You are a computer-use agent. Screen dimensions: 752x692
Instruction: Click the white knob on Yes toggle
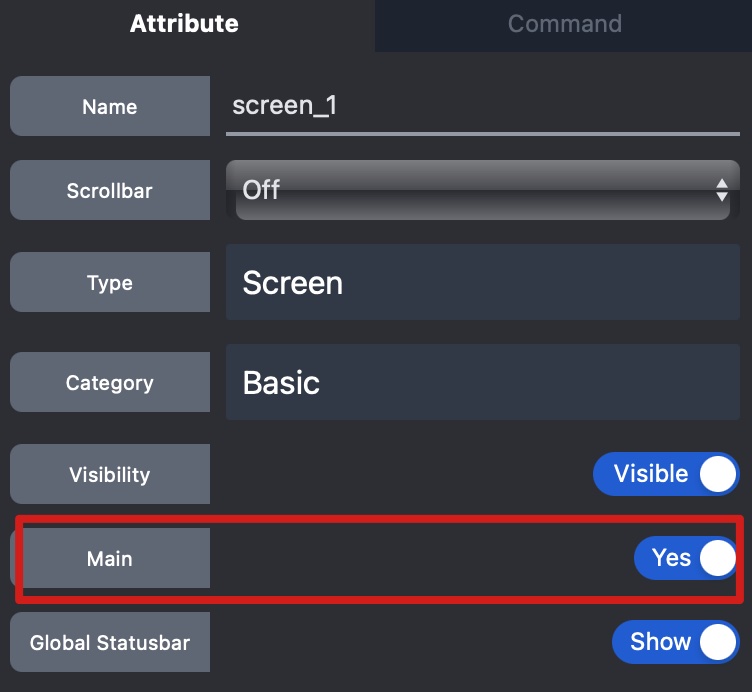click(x=717, y=558)
